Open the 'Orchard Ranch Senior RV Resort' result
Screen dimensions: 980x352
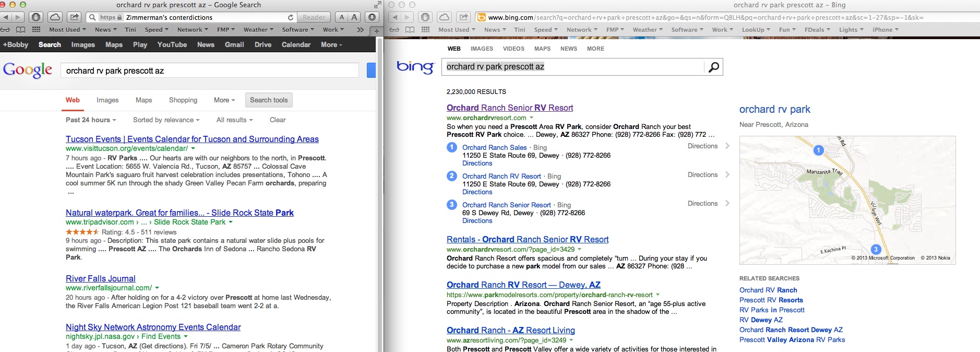[509, 108]
